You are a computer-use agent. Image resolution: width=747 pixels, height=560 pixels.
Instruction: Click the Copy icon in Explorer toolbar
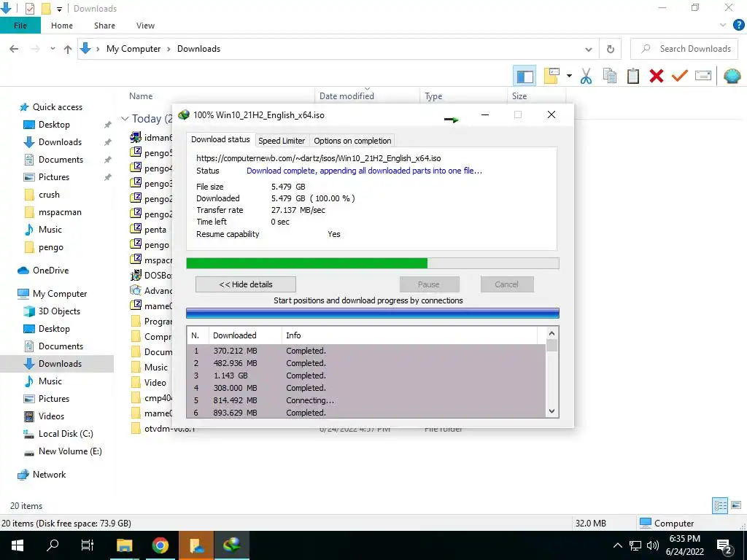(x=609, y=76)
